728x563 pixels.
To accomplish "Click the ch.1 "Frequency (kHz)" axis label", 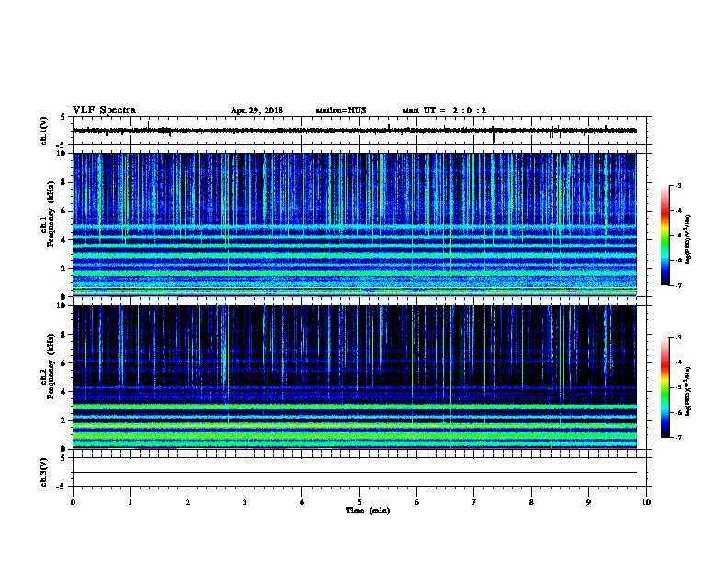I will point(51,214).
